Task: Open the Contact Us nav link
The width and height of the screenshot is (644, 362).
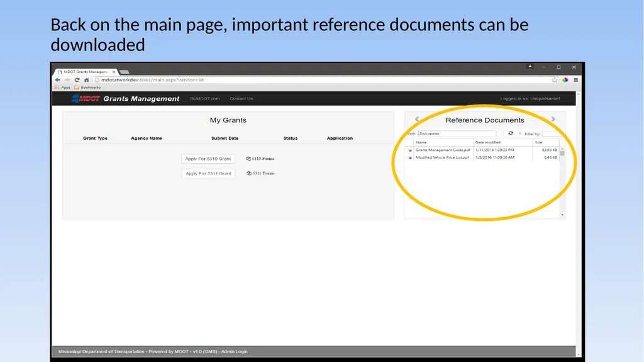Action: click(241, 99)
